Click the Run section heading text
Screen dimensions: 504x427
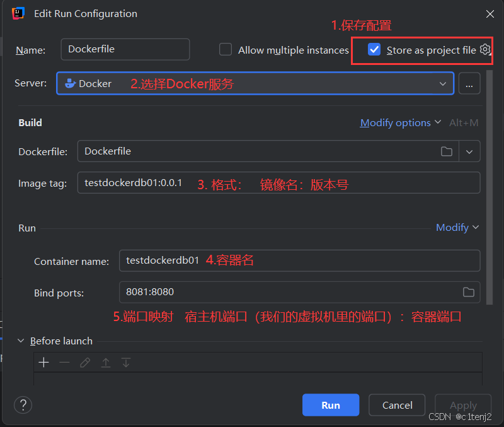(27, 228)
